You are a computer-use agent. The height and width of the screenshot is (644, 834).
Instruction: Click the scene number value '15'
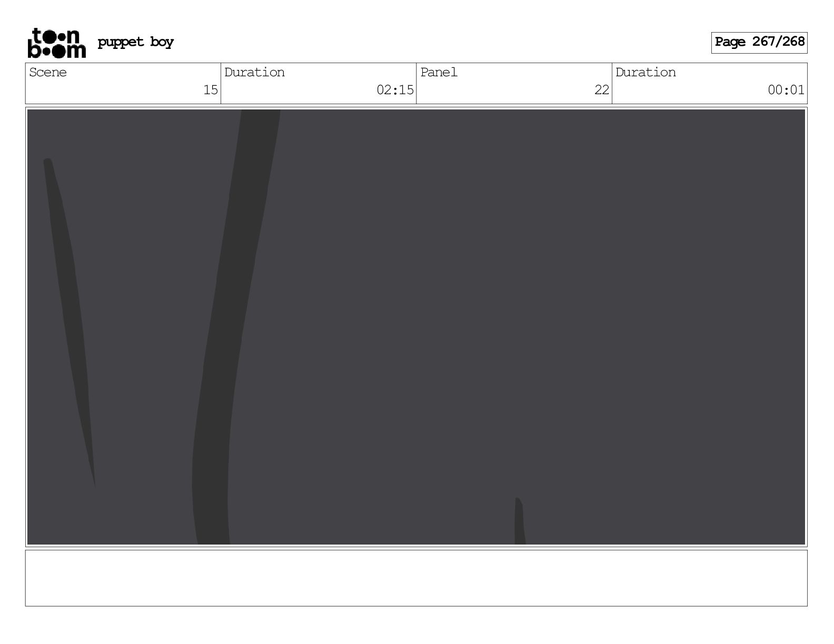211,90
